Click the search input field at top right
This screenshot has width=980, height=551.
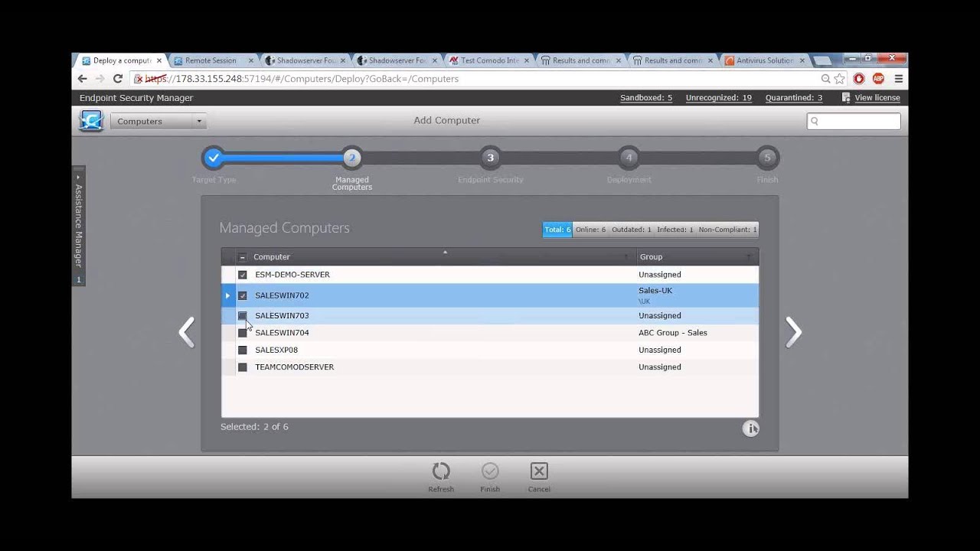click(x=854, y=121)
